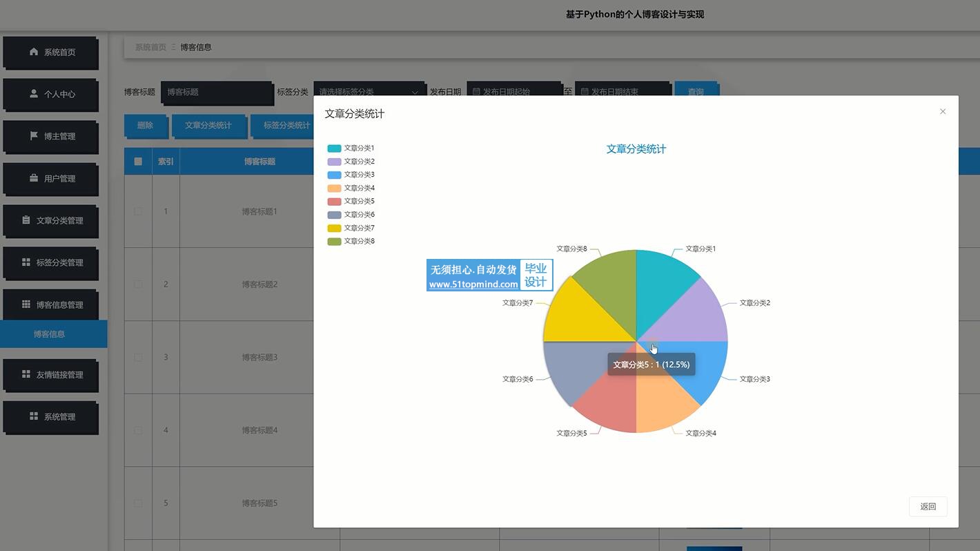Toggle 文章分类1 legend color swatch
The height and width of the screenshot is (551, 980).
pos(334,148)
